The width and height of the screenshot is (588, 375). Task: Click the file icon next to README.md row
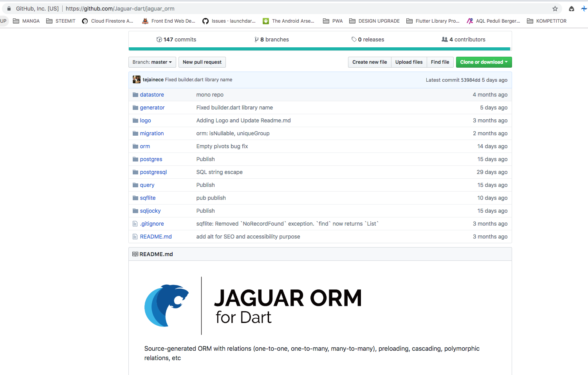click(x=135, y=237)
